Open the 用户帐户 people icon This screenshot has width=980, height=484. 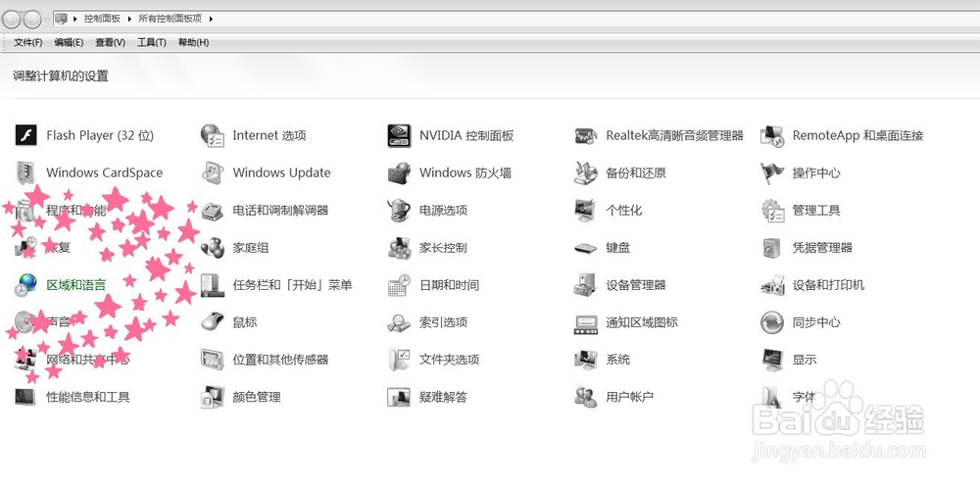(586, 397)
